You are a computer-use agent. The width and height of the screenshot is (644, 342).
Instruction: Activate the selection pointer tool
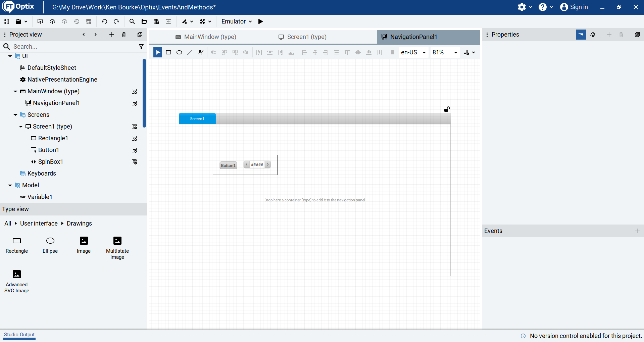158,52
